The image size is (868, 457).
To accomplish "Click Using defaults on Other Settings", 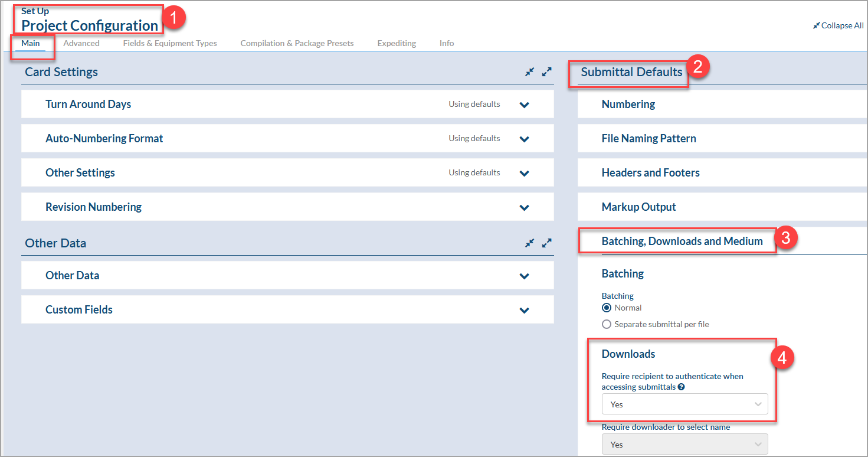I will click(x=474, y=172).
